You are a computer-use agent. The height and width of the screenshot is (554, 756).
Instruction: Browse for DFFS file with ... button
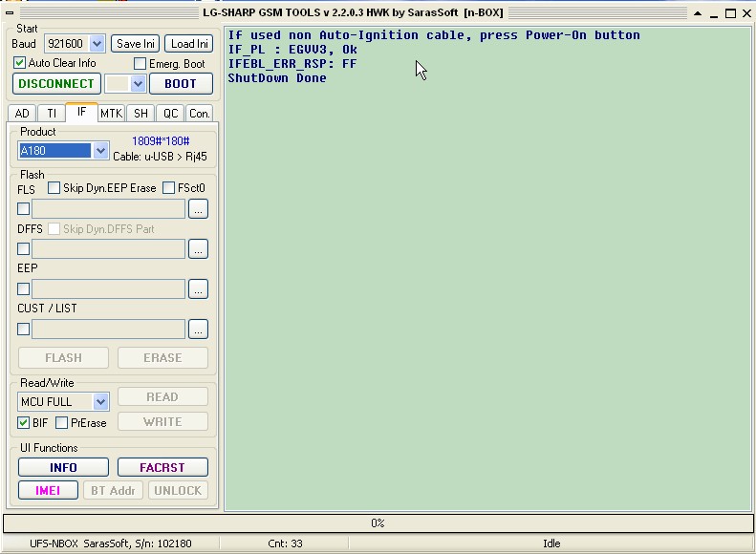tap(198, 249)
